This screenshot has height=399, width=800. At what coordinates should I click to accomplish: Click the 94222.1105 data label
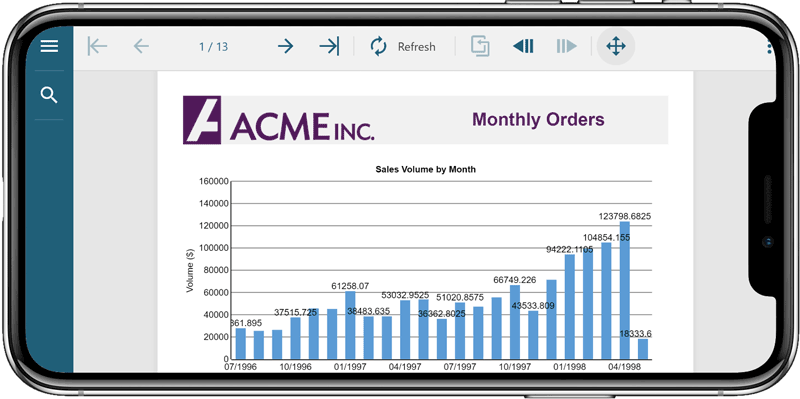pyautogui.click(x=569, y=250)
